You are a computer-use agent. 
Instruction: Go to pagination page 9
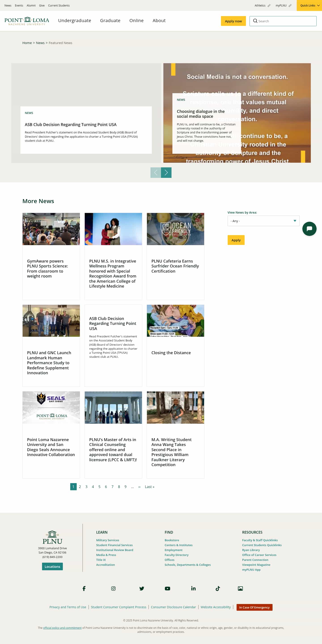point(125,487)
